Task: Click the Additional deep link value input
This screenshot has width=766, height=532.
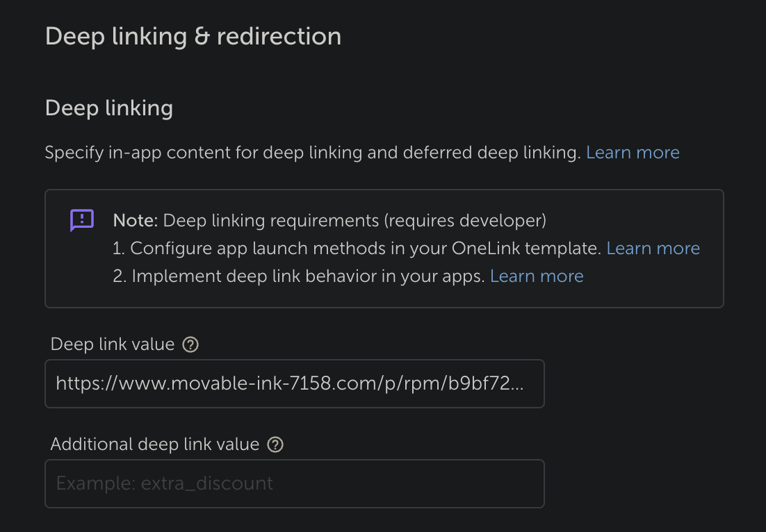Action: pos(294,483)
